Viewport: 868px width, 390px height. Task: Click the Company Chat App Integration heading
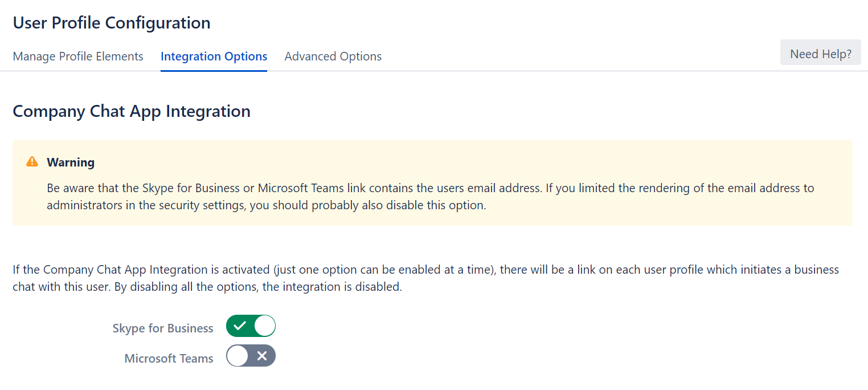point(132,111)
